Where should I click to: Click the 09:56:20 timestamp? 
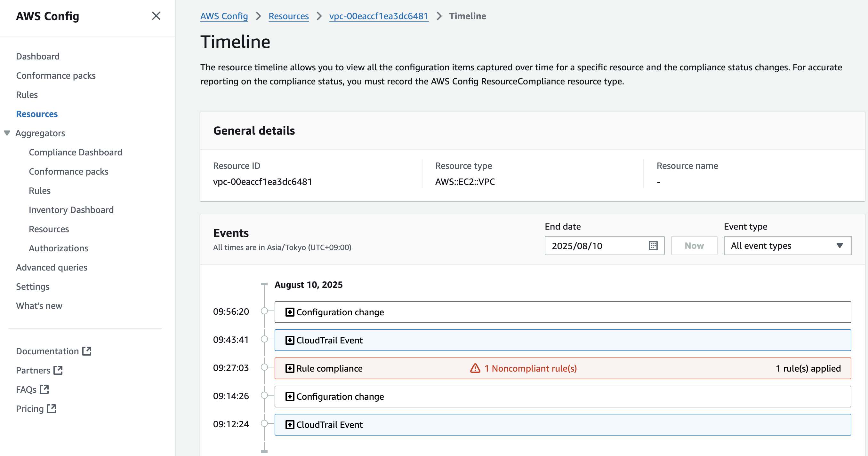[x=231, y=311]
